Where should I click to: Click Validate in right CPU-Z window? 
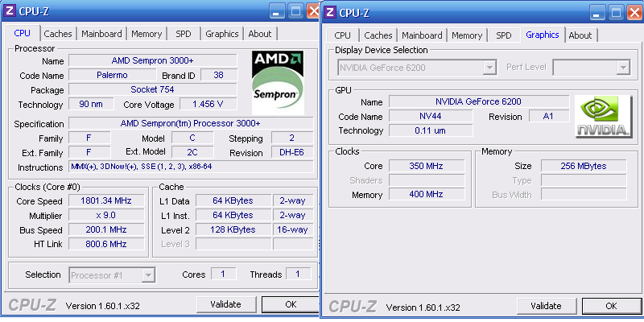(x=546, y=306)
